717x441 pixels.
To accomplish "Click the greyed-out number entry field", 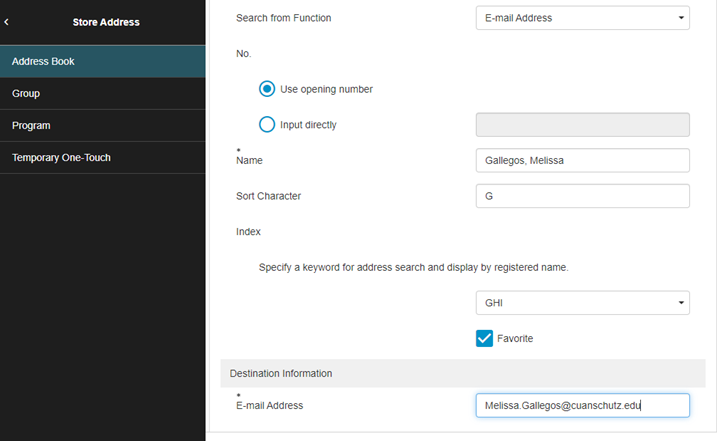I will click(582, 125).
